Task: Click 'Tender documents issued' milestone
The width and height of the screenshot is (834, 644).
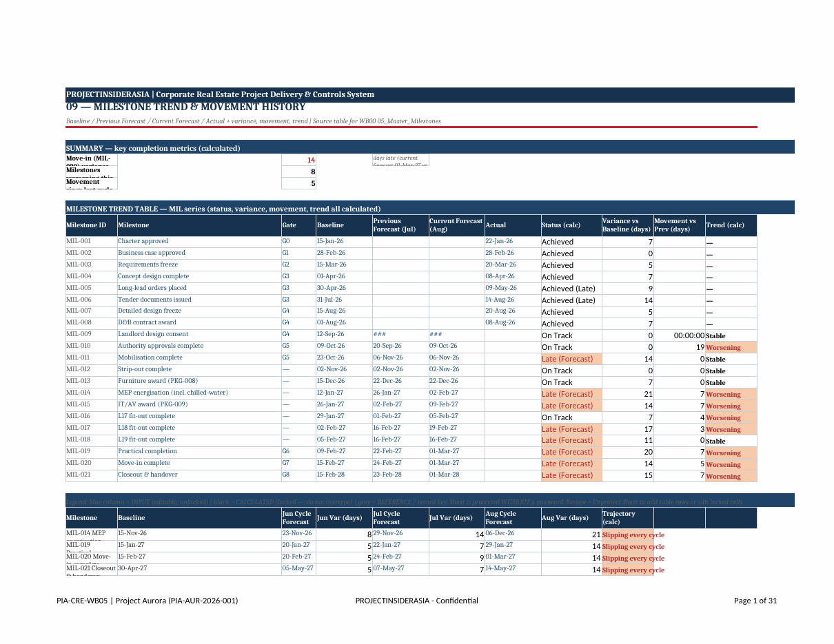Action: [199, 300]
